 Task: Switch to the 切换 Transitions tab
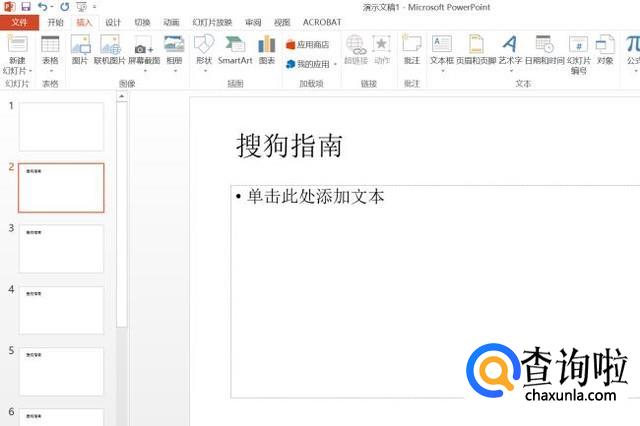[142, 22]
